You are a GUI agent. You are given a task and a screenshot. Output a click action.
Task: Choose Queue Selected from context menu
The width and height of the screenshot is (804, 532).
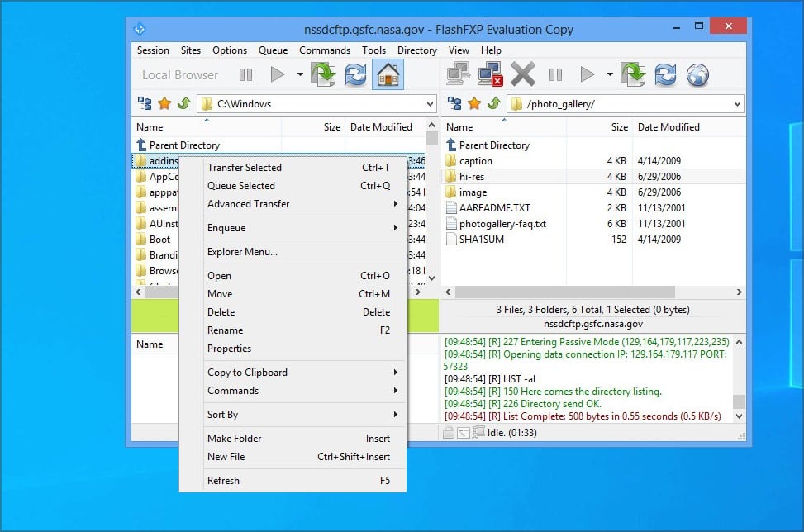tap(293, 186)
